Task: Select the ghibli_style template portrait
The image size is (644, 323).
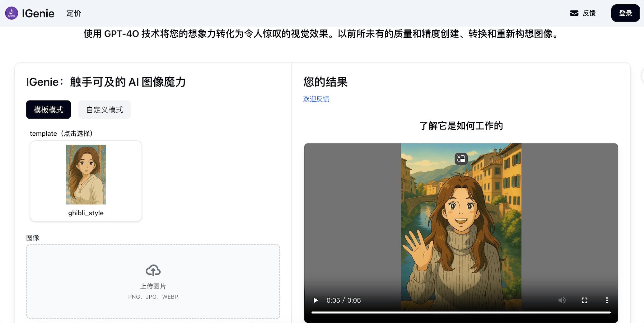Action: [86, 174]
